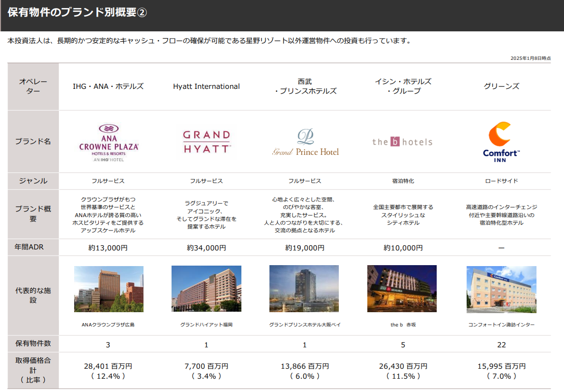The height and width of the screenshot is (392, 564).
Task: Select the ブランド名 row header
Action: tap(33, 141)
